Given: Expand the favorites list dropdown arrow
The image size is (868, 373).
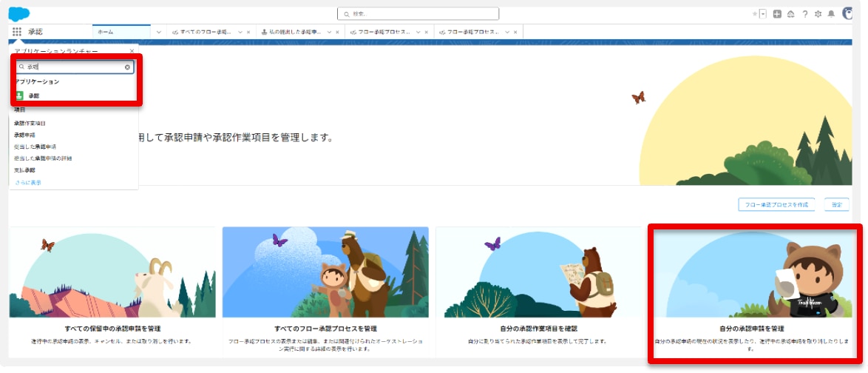Looking at the screenshot, I should point(762,14).
